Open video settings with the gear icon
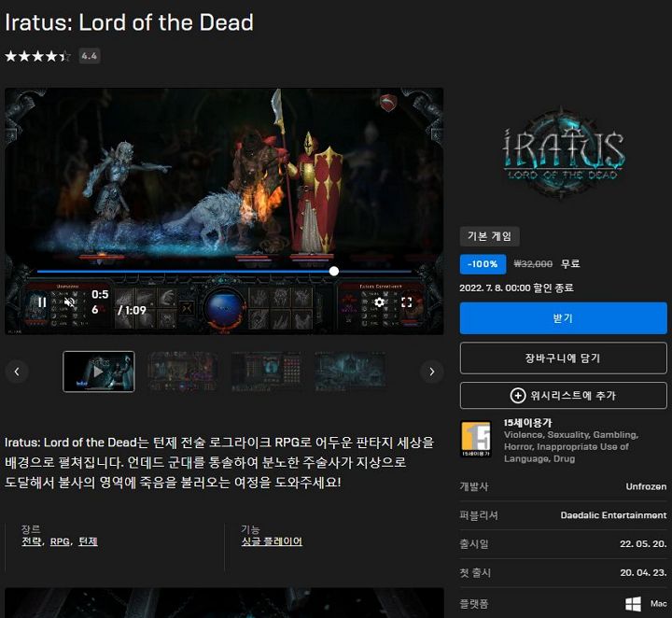The image size is (672, 618). click(x=379, y=302)
